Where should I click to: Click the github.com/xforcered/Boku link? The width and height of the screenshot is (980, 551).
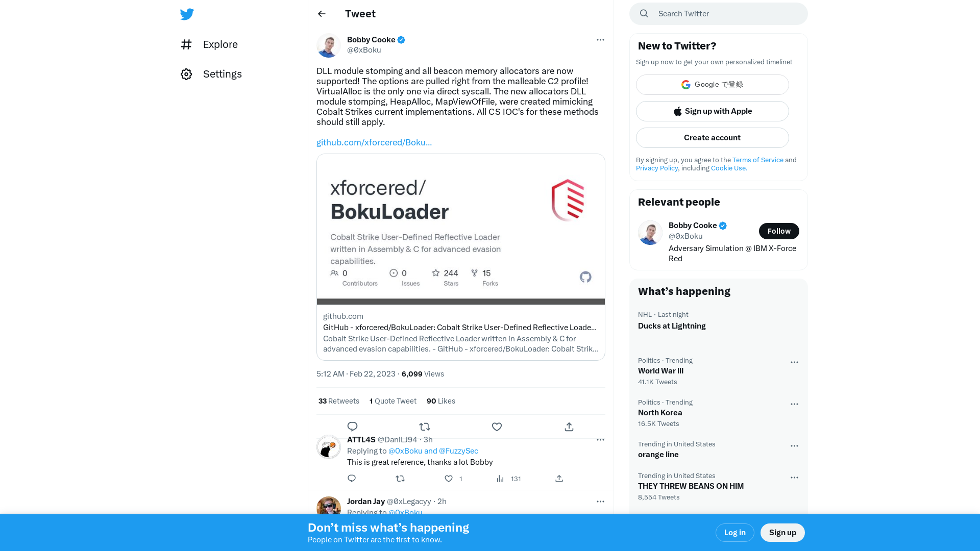click(x=374, y=142)
